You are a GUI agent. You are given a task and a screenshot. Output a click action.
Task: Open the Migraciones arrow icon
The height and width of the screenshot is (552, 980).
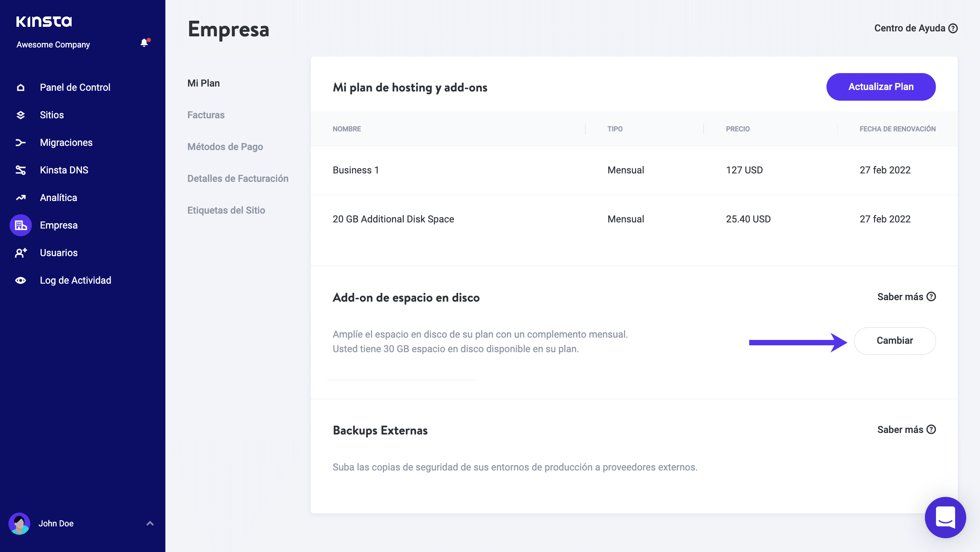[21, 143]
